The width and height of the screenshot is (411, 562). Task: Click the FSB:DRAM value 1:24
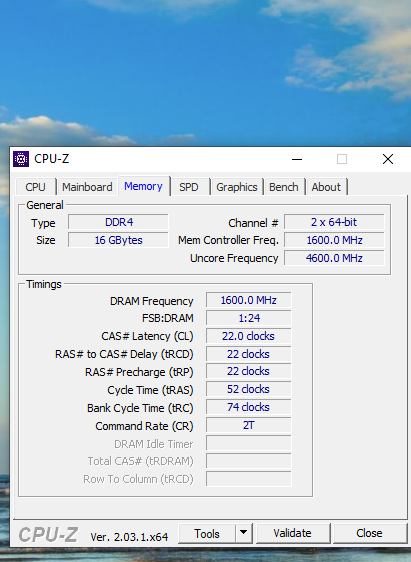point(249,318)
